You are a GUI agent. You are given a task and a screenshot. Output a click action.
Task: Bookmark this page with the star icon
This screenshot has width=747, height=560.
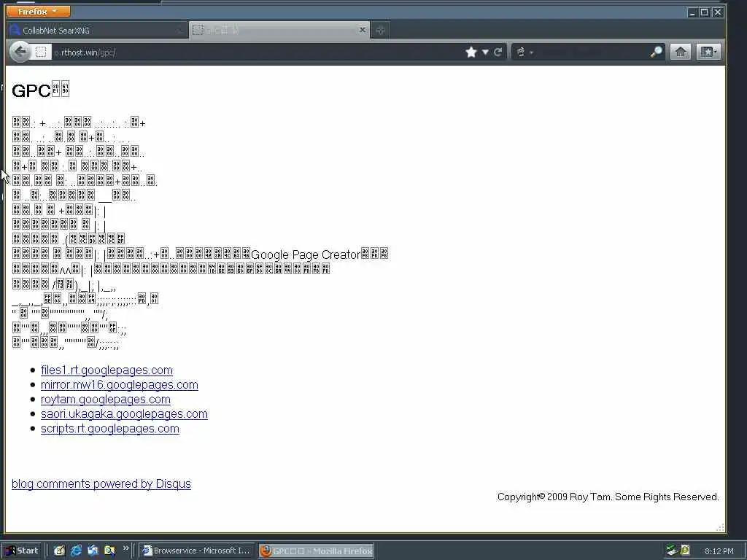[471, 52]
